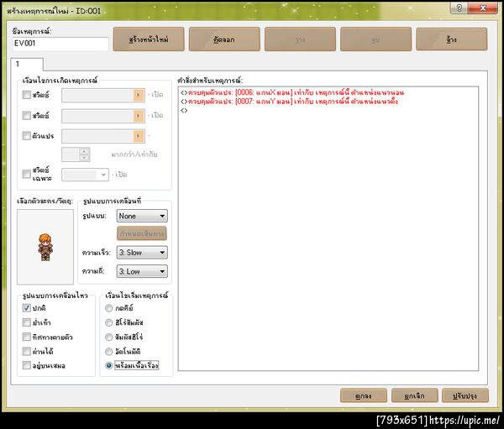Close the event editor window

[483, 8]
